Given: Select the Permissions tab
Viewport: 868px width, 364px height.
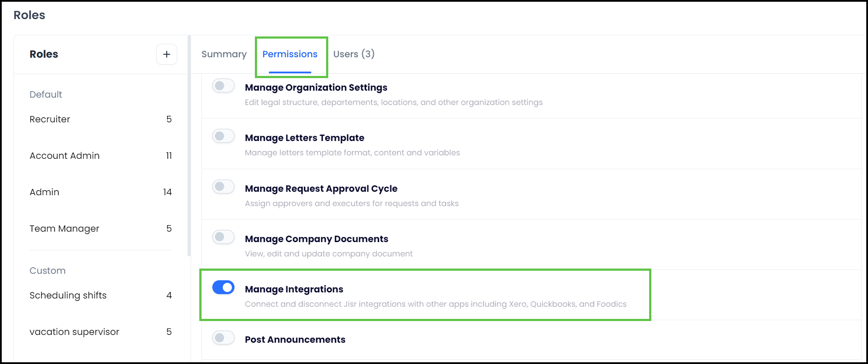Looking at the screenshot, I should tap(290, 54).
